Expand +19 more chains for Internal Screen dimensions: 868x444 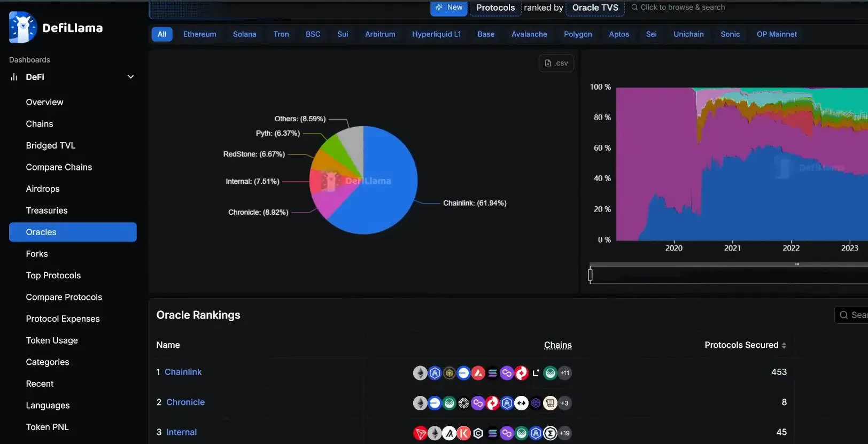[x=564, y=433]
